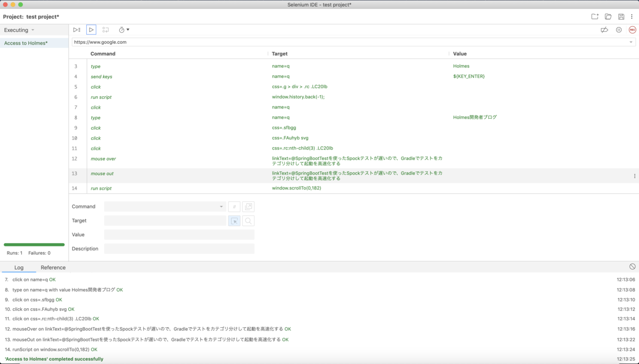Activate the select target in page icon
Image resolution: width=639 pixels, height=364 pixels.
click(x=234, y=221)
